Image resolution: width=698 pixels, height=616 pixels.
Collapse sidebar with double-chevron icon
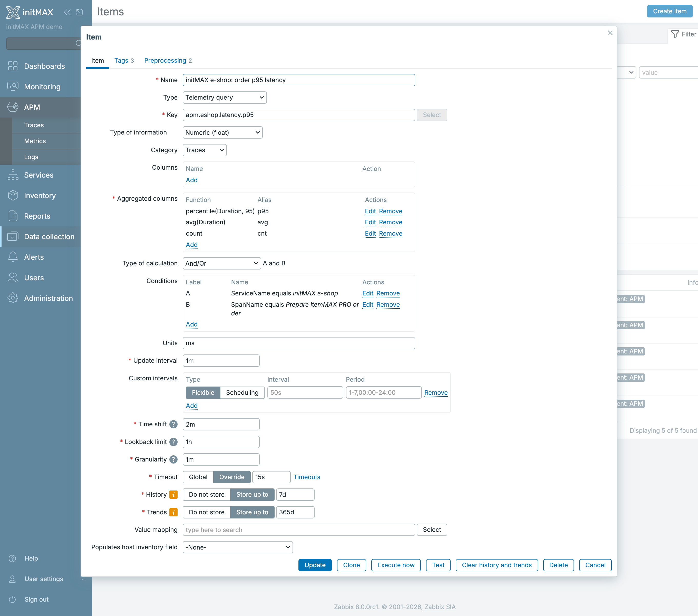[x=67, y=12]
